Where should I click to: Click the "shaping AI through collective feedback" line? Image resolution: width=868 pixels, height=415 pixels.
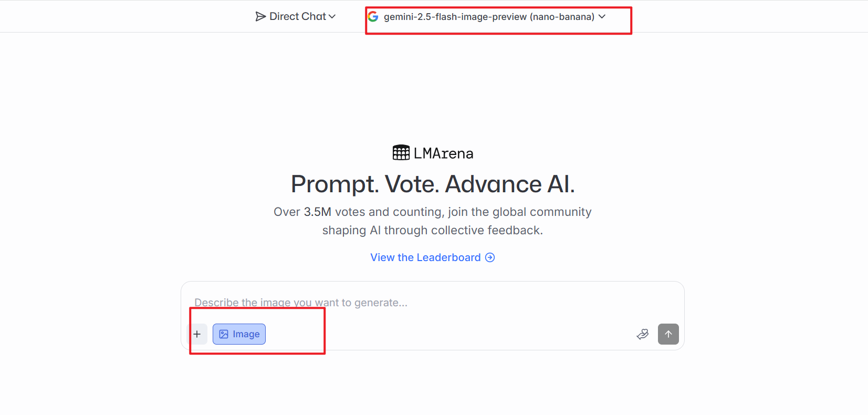[x=433, y=230]
